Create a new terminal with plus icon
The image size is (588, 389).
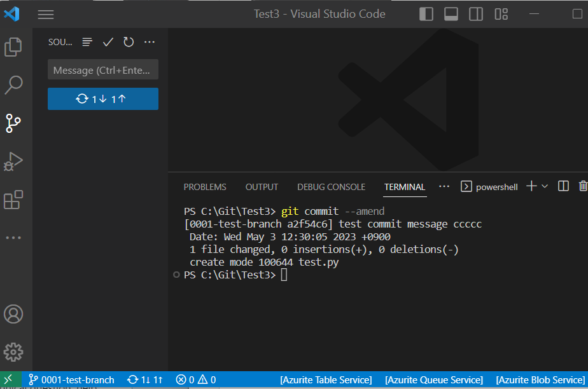pos(531,186)
